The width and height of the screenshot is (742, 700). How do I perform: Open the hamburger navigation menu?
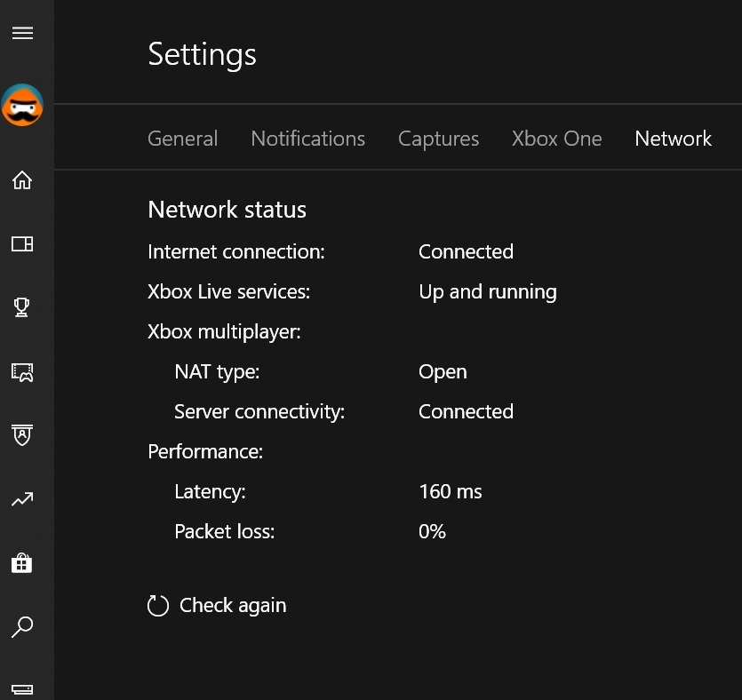click(22, 33)
